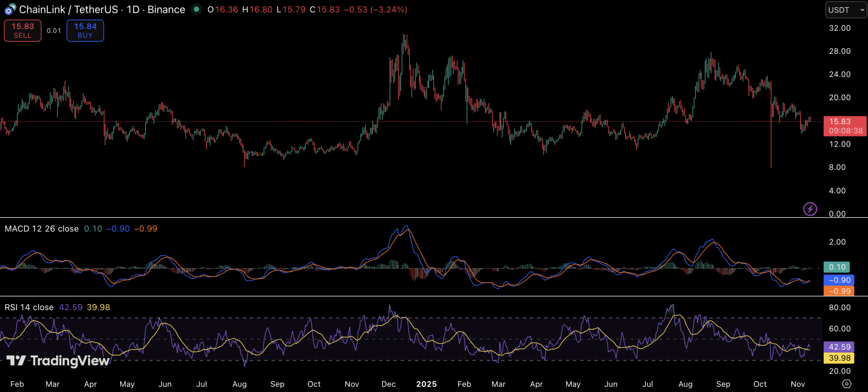Select the MACD 12 26 close legend
868x392 pixels.
point(42,229)
